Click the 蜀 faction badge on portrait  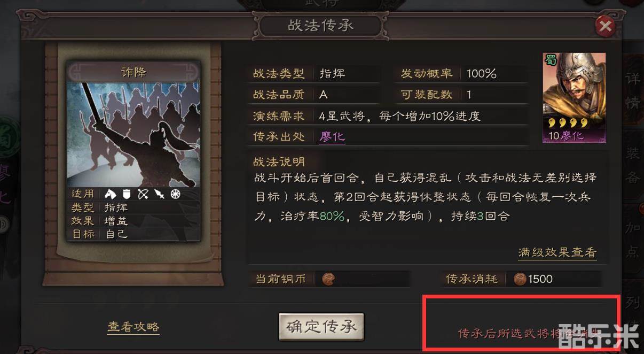[x=551, y=60]
